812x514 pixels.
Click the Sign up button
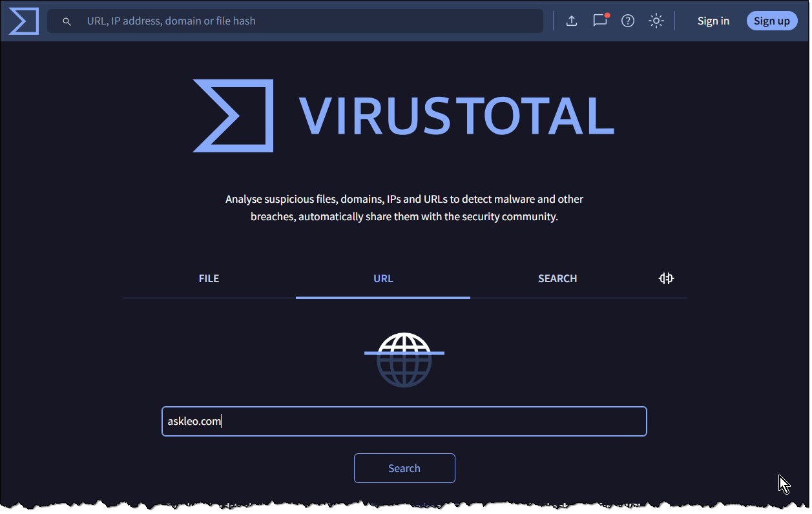(x=772, y=21)
